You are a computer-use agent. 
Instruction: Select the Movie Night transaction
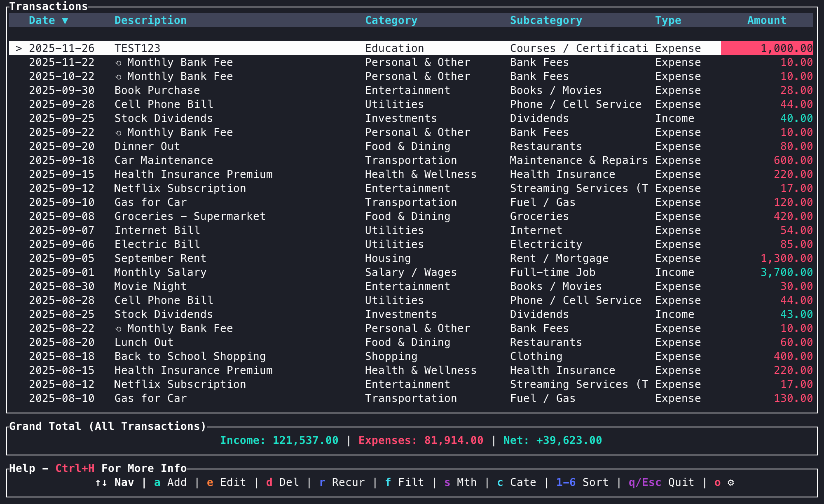411,286
